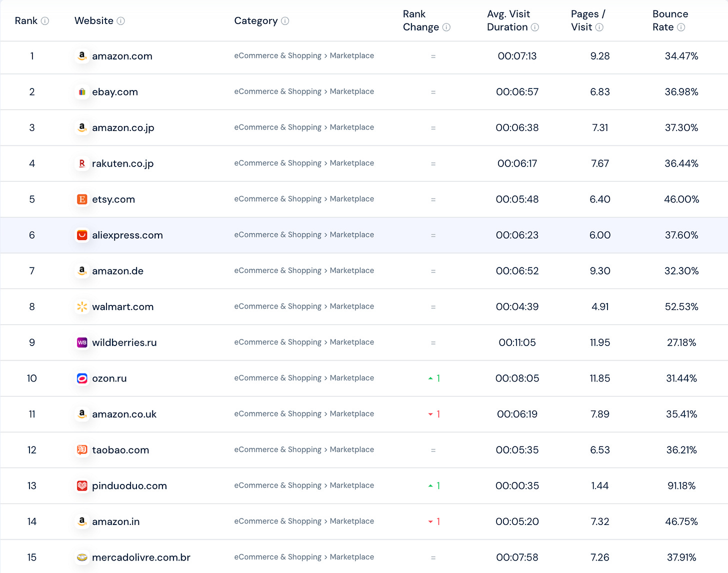
Task: Click the info icon beside Bounce Rate
Action: pyautogui.click(x=681, y=27)
